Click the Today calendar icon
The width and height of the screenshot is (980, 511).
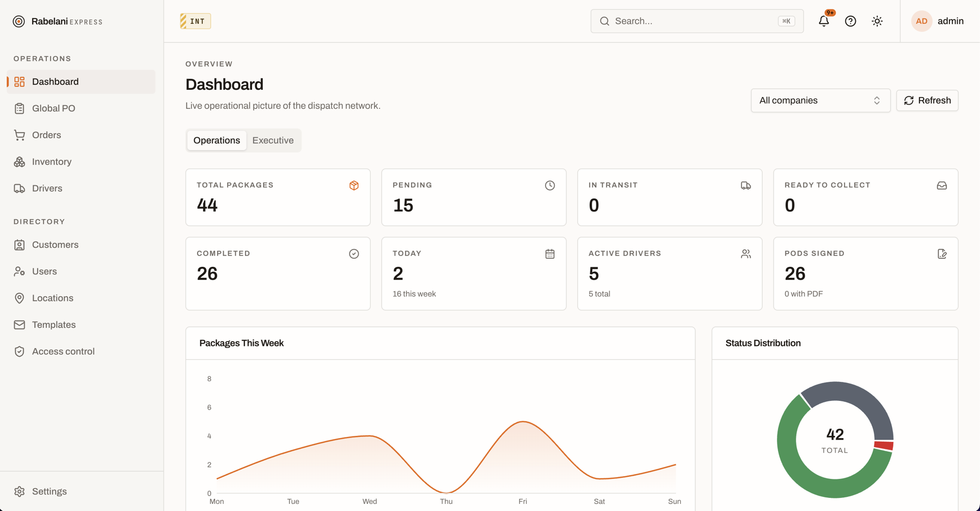click(550, 254)
